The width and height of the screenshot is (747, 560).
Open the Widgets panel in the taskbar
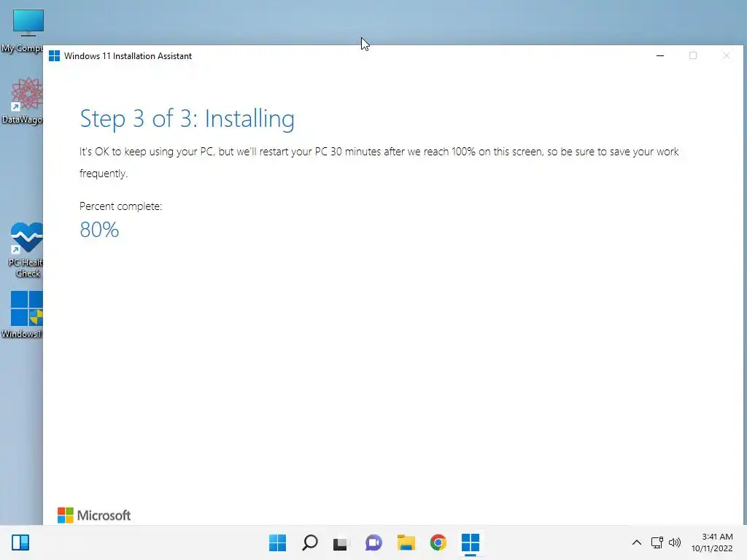(x=20, y=542)
